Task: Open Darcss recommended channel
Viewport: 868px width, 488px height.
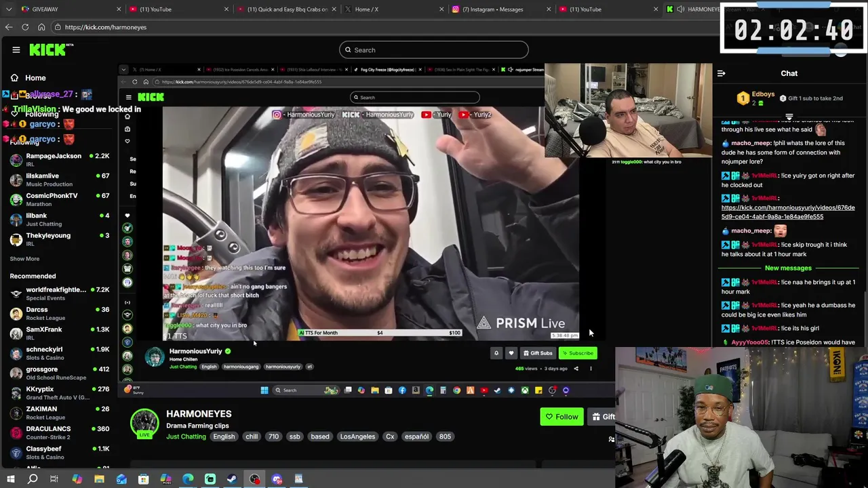Action: (60, 313)
